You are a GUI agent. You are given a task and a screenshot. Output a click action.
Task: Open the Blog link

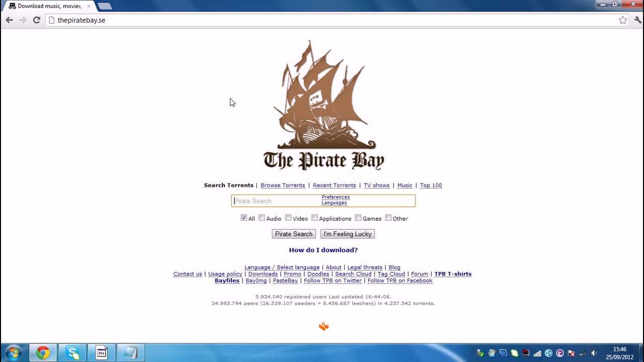pyautogui.click(x=394, y=267)
